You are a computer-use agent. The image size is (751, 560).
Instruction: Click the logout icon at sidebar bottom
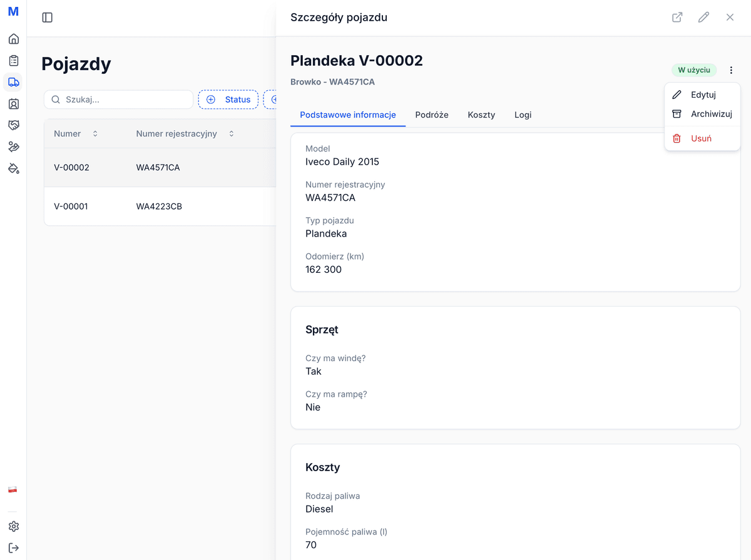pos(13,548)
